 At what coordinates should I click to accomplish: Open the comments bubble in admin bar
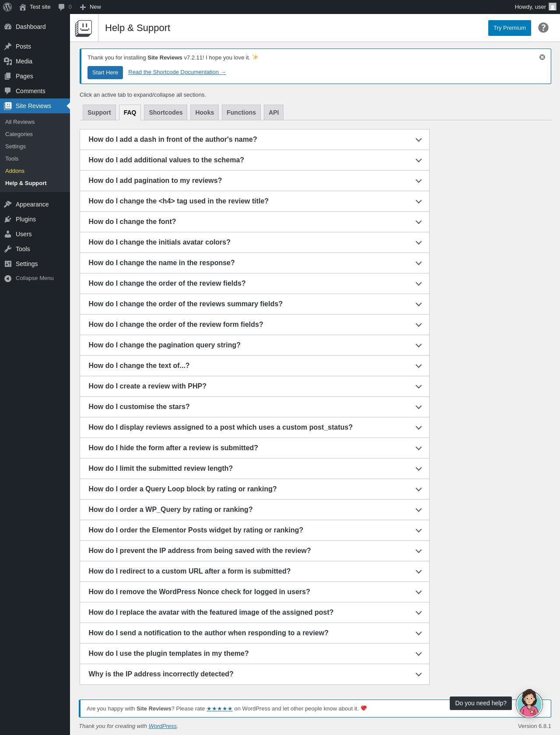(x=61, y=7)
